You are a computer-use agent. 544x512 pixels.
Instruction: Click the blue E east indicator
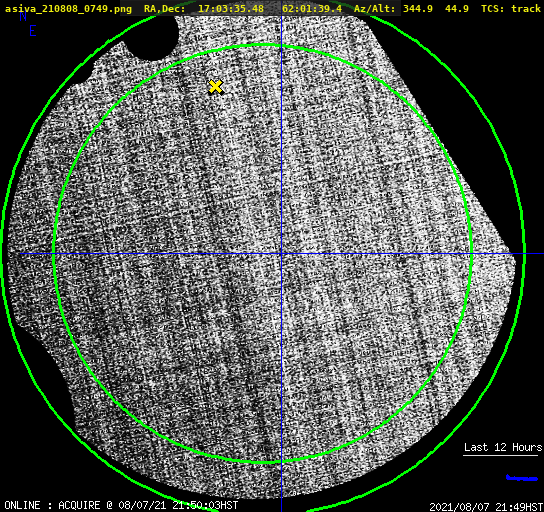point(33,31)
